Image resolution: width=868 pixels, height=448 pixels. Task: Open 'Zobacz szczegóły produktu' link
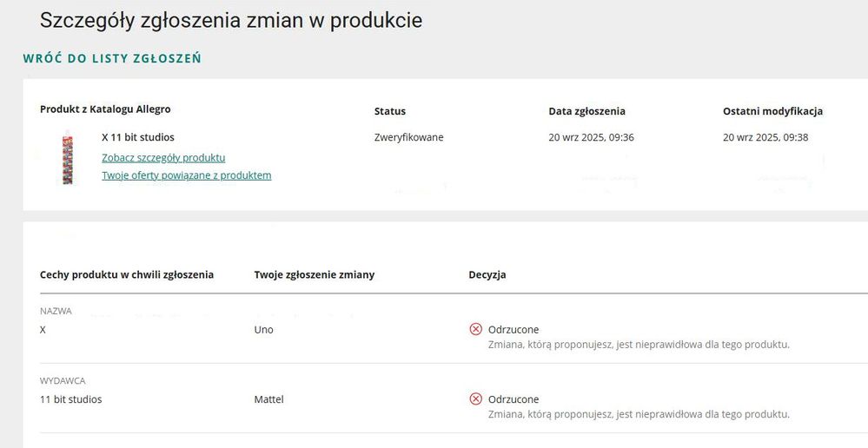tap(163, 157)
